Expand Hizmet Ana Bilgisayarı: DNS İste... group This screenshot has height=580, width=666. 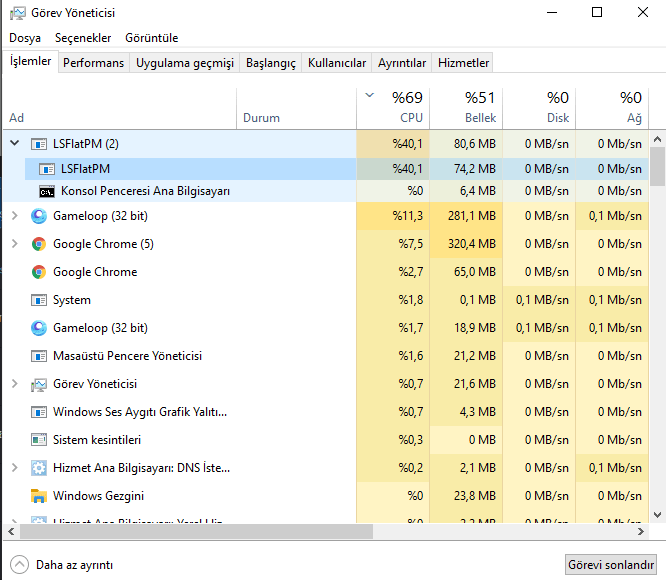14,468
